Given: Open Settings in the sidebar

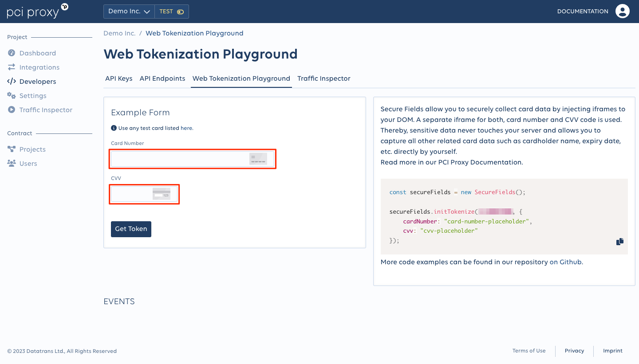Looking at the screenshot, I should click(x=33, y=96).
